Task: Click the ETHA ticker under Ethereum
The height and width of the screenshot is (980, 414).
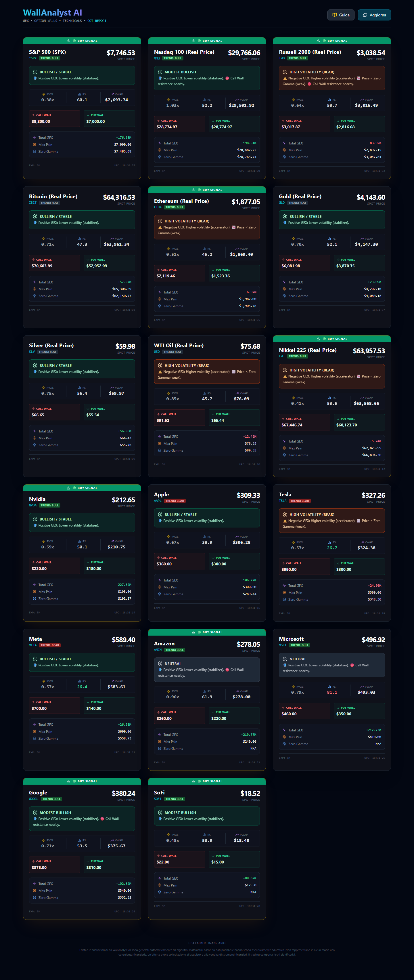Action: tap(158, 207)
